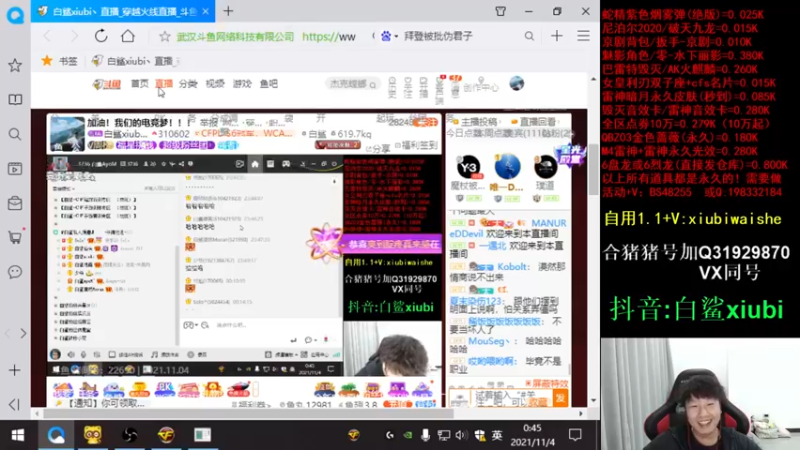Switch input language via 英 indicator
Screen dimensions: 800x450
[x=497, y=435]
